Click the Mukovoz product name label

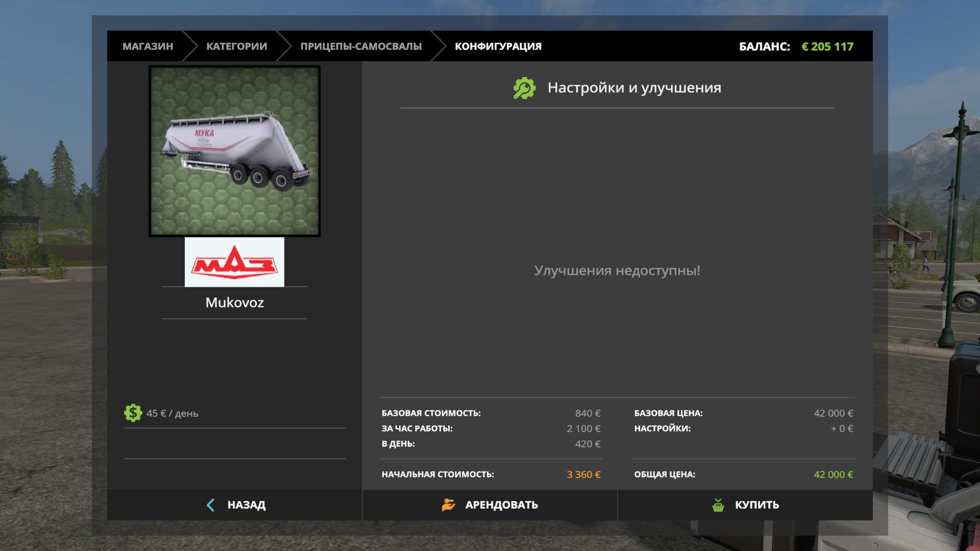pyautogui.click(x=234, y=303)
